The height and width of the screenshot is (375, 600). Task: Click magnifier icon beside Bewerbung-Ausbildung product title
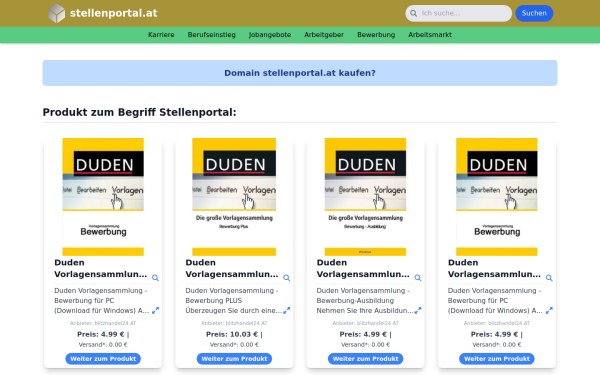coord(418,278)
